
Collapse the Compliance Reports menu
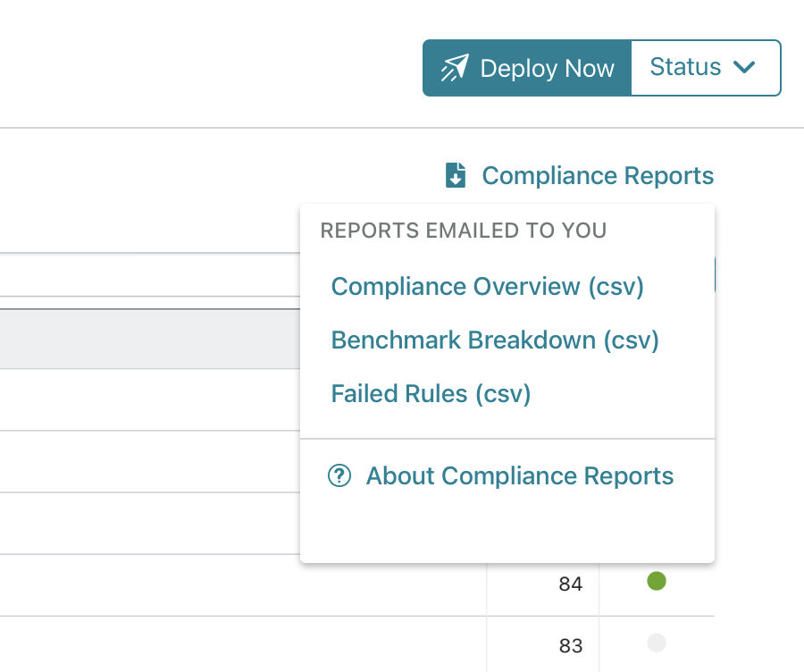pyautogui.click(x=580, y=175)
